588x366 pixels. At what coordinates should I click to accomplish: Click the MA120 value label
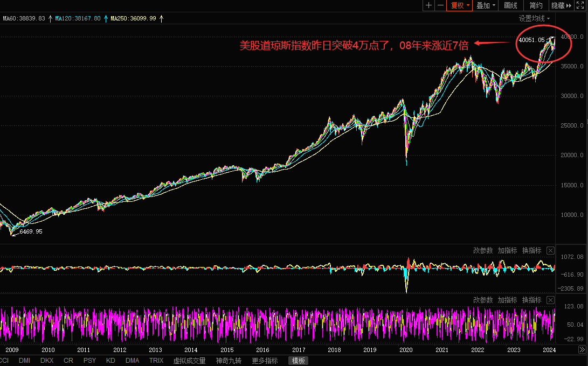[78, 18]
